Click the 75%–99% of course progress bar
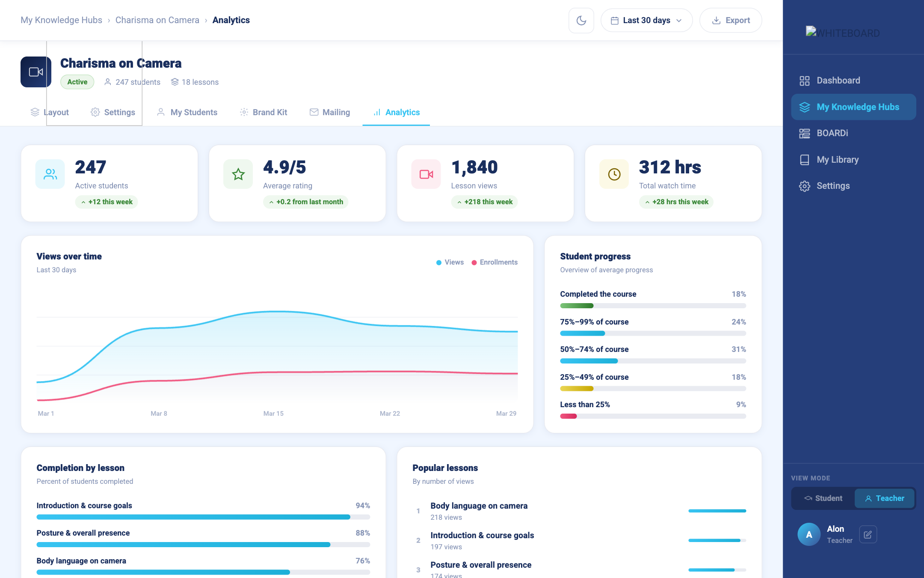The height and width of the screenshot is (578, 924). tap(653, 334)
